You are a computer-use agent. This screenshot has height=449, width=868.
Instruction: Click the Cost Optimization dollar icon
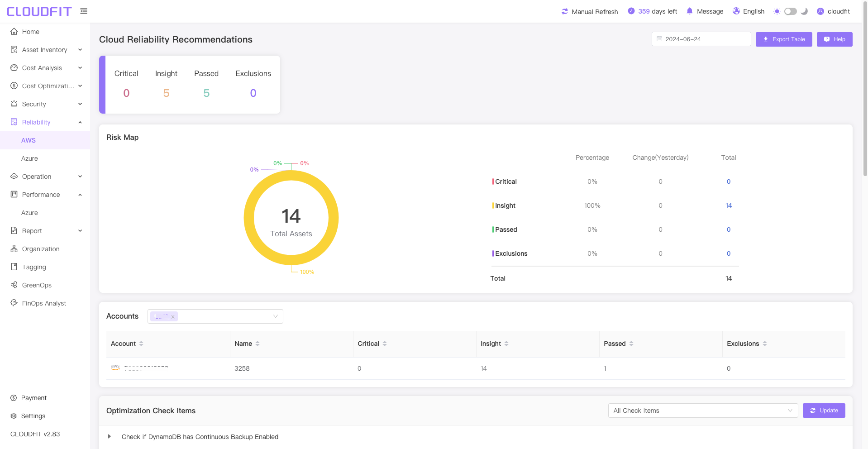(14, 86)
